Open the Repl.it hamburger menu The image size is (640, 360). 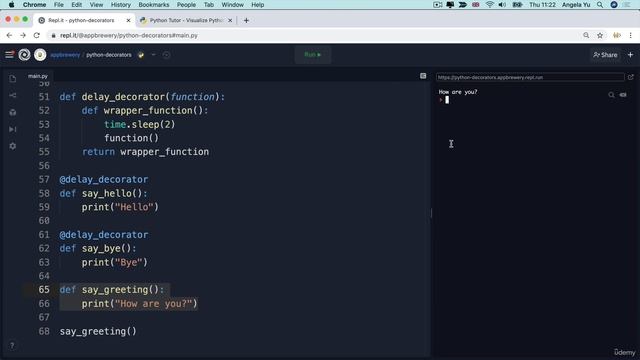[9, 55]
